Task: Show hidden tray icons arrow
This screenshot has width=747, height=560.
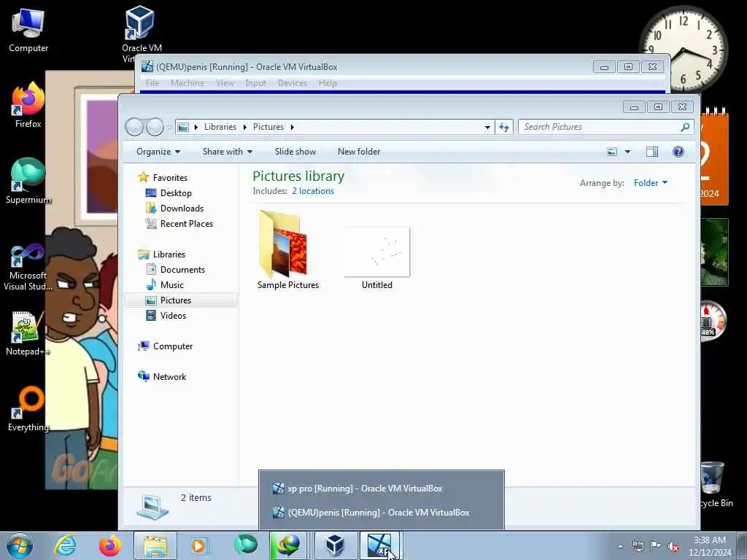Action: [x=620, y=546]
